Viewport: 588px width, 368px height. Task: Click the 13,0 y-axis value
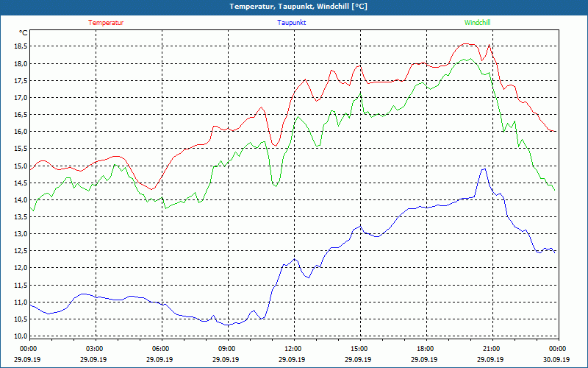coord(21,234)
